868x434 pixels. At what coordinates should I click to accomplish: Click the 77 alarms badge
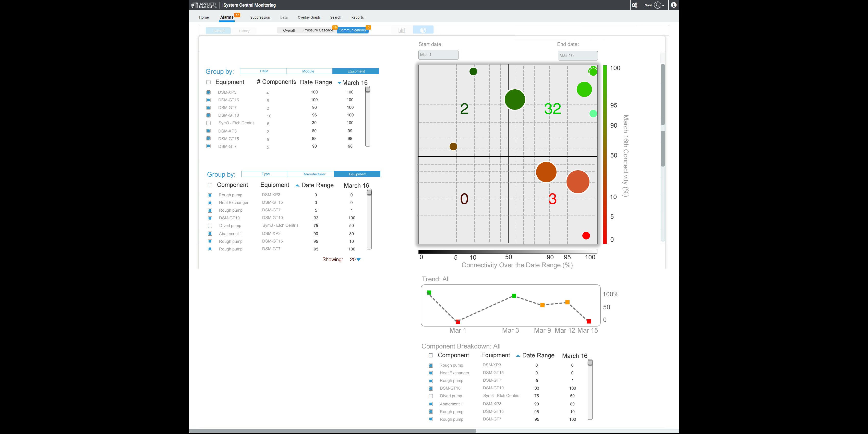[237, 15]
